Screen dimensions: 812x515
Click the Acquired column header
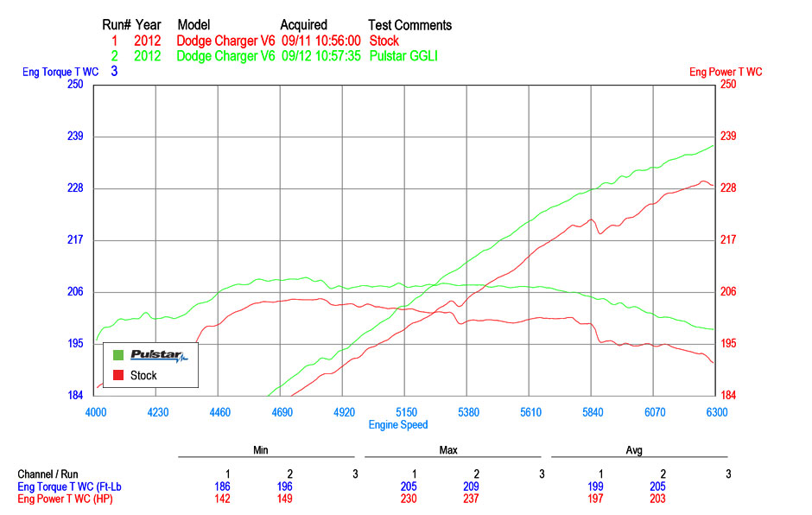pos(303,25)
